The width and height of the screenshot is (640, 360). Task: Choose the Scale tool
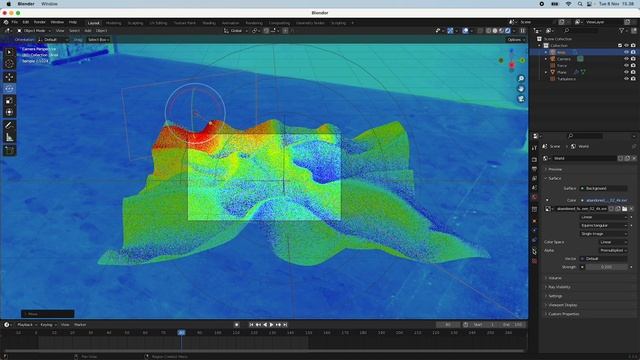click(x=9, y=100)
